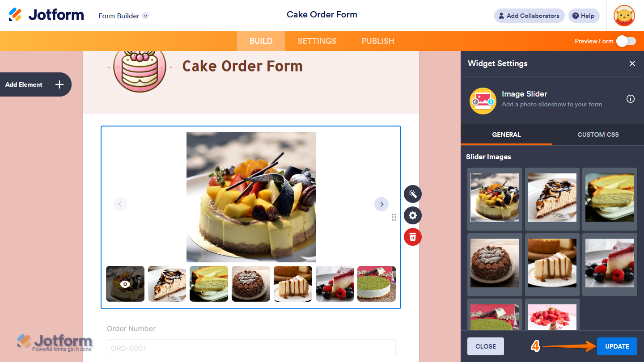
Task: Open the widget wizard wand icon
Action: (413, 194)
